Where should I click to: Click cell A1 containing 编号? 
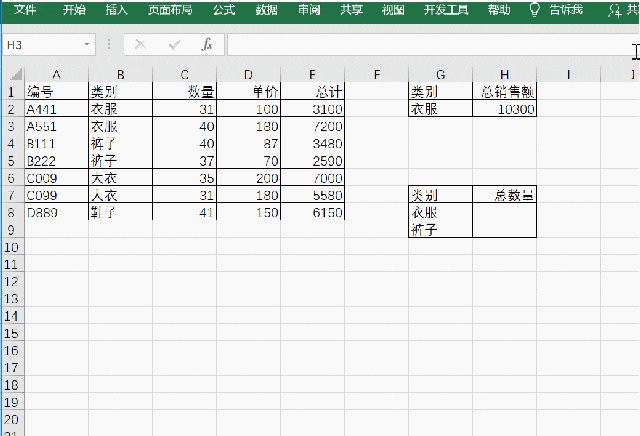[56, 92]
